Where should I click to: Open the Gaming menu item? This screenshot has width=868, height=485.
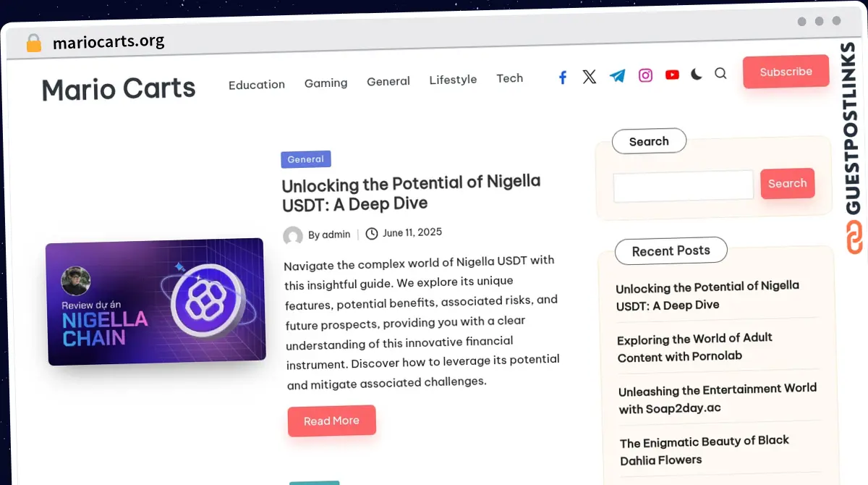coord(325,83)
